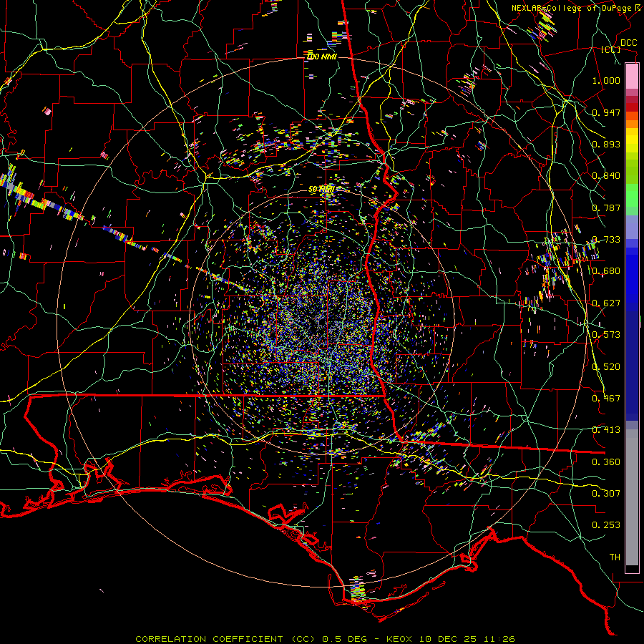644x644 pixels.
Task: Select the 0.680 scale value
Action: pos(606,271)
